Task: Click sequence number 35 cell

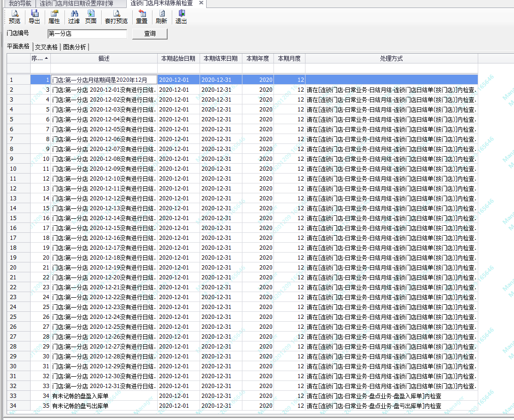Action: coord(40,406)
